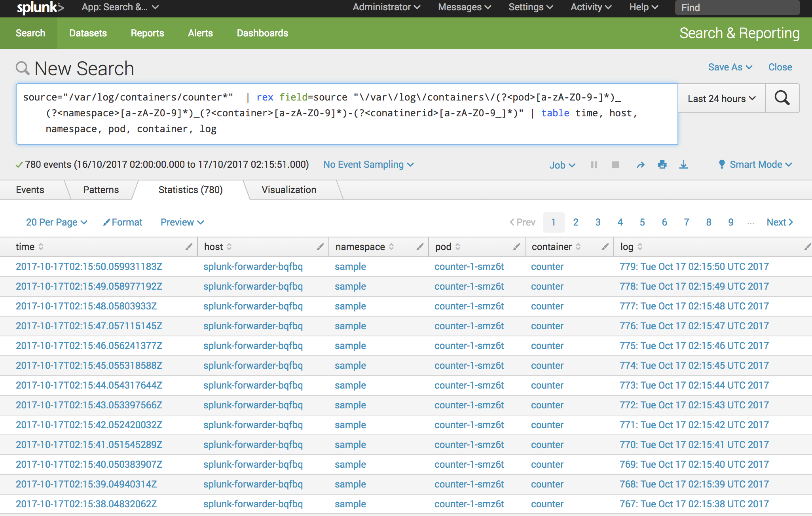Viewport: 812px width, 516px height.
Task: Toggle the Last 24 hours time range
Action: tap(720, 98)
